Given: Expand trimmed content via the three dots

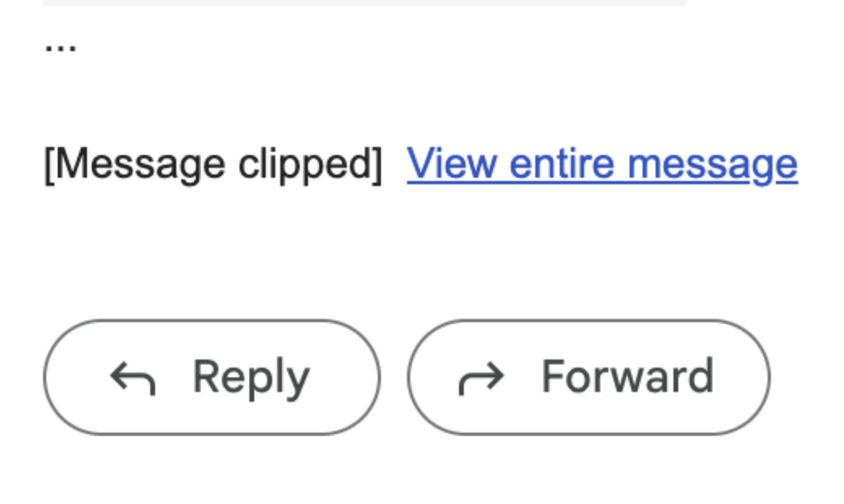Looking at the screenshot, I should click(60, 45).
